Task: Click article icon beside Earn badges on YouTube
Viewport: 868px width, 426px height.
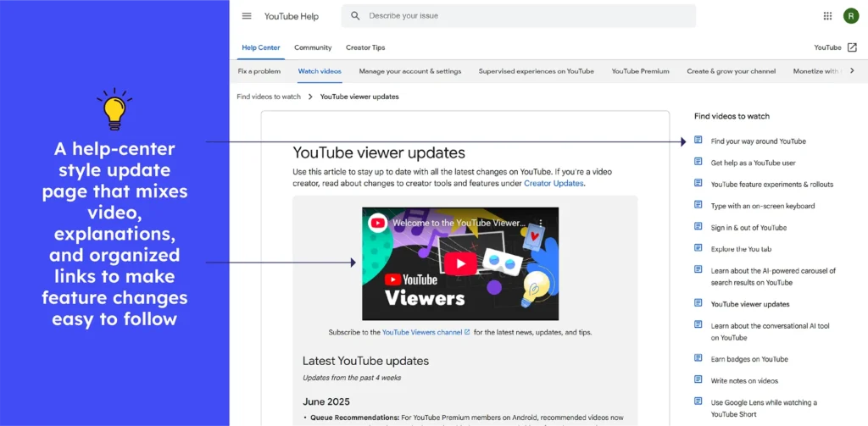Action: coord(698,358)
